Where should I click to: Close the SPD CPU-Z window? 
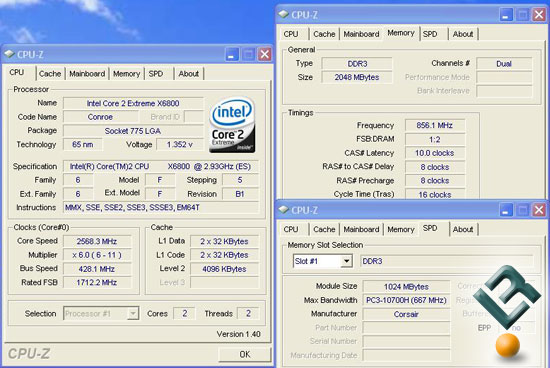point(539,210)
